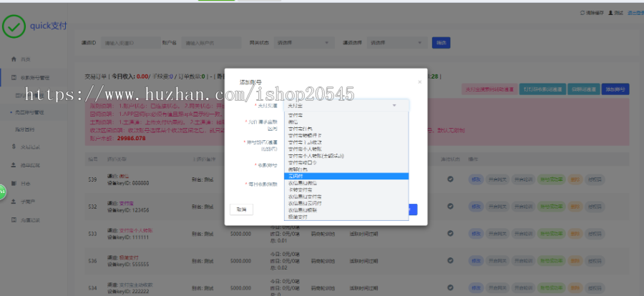
Task: Click 设备keyID: 555555 text
Action: (128, 265)
